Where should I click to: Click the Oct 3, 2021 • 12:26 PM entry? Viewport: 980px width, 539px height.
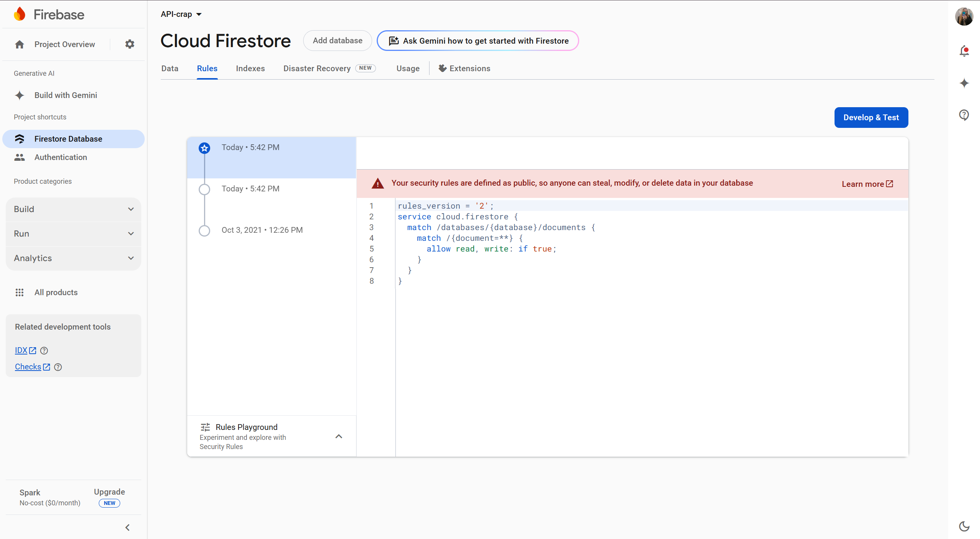[262, 230]
